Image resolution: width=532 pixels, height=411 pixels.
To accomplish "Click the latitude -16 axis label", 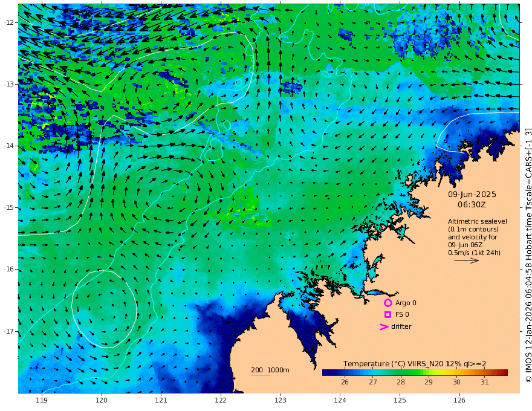I will point(9,269).
